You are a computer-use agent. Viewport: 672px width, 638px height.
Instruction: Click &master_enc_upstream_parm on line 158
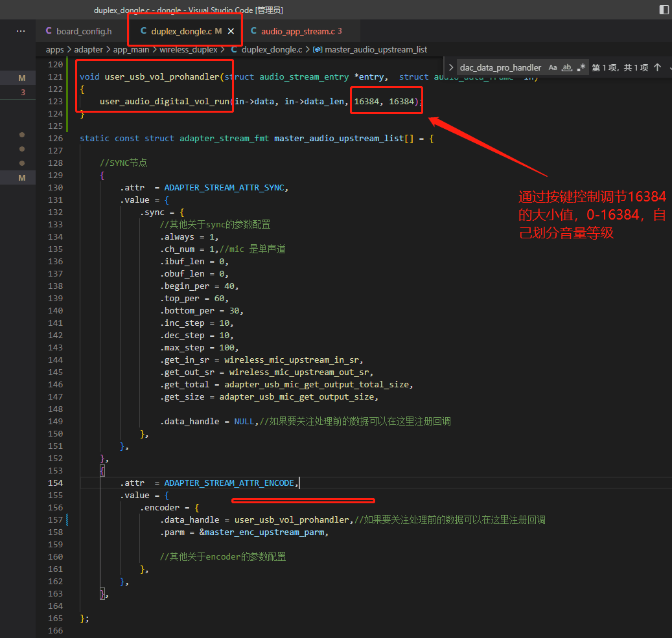pyautogui.click(x=261, y=532)
